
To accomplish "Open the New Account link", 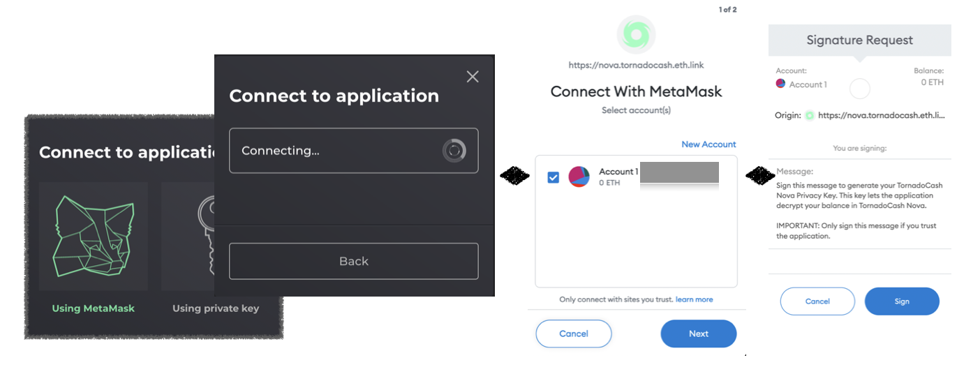I will [x=708, y=144].
